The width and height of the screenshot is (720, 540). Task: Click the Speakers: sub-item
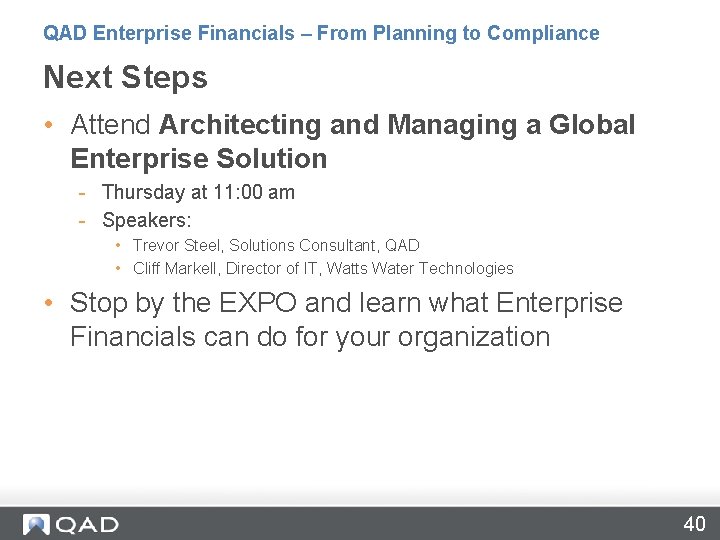146,220
